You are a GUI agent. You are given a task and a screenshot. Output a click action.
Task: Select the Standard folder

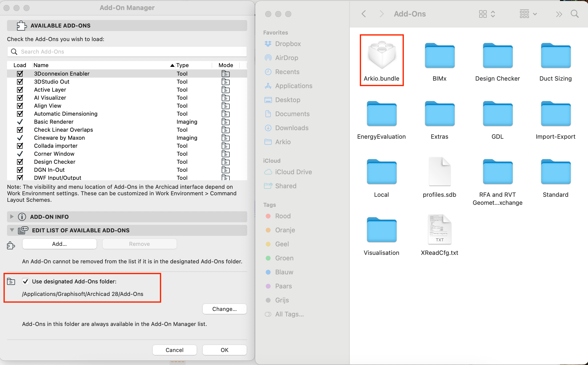click(x=556, y=172)
